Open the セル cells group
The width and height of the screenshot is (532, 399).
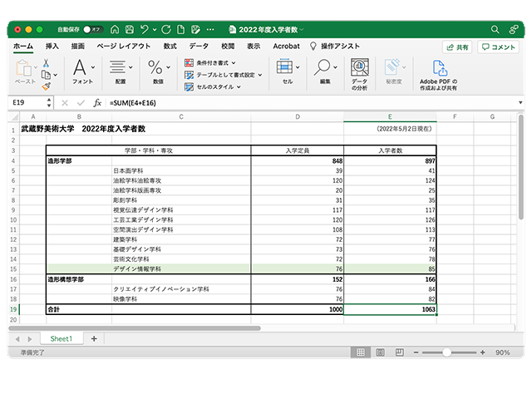point(288,71)
